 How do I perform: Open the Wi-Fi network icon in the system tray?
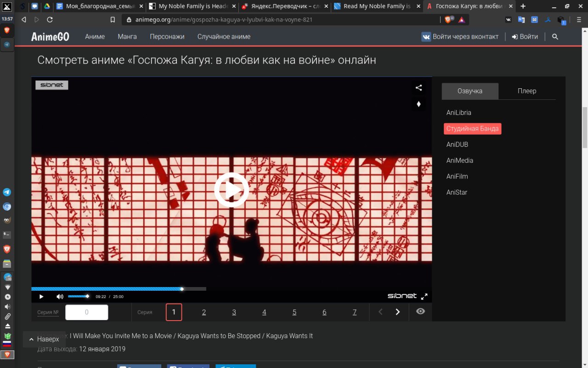tap(7, 287)
